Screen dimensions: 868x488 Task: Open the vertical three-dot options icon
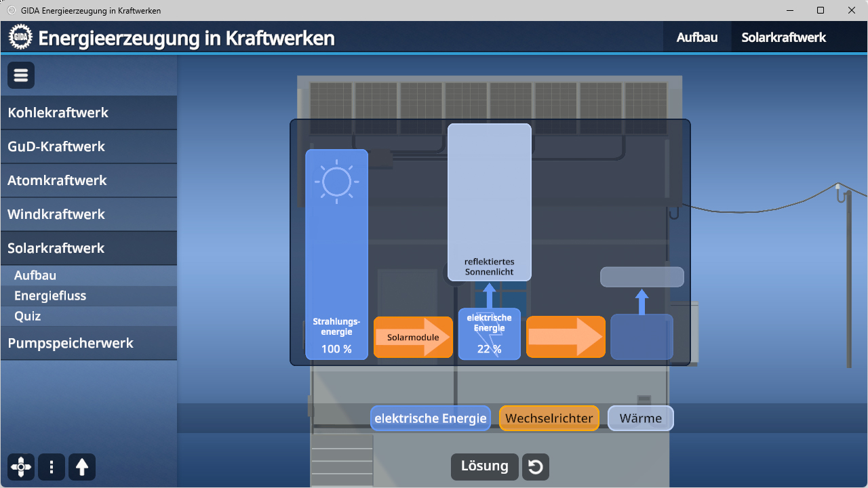tap(51, 467)
